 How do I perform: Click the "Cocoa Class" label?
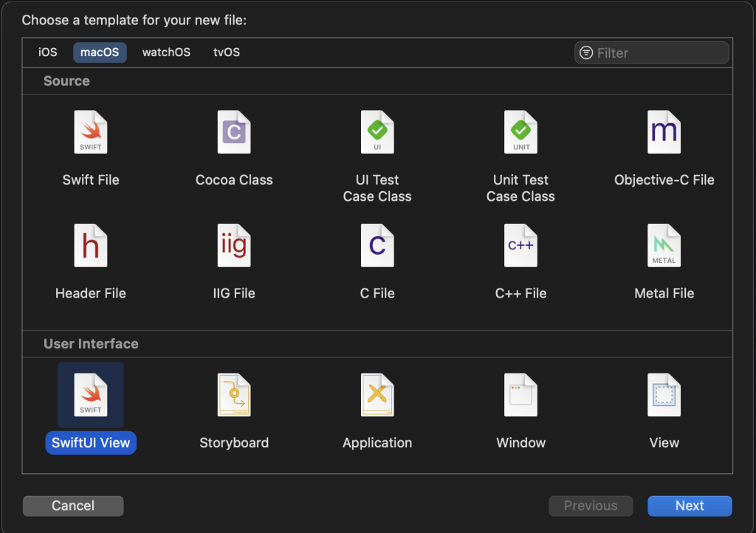[x=234, y=179]
